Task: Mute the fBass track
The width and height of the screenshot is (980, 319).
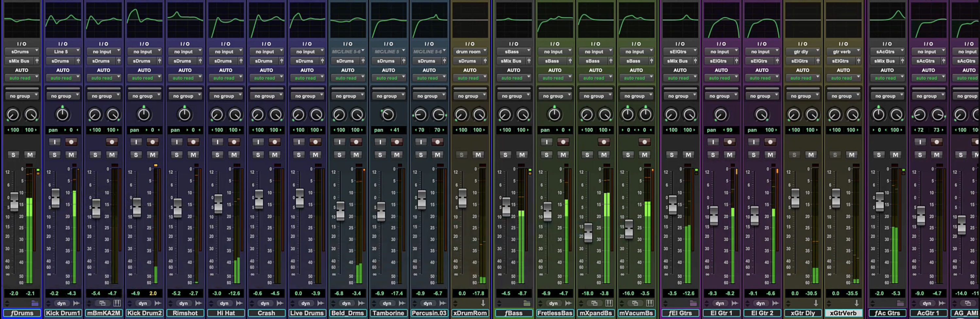Action: [522, 154]
